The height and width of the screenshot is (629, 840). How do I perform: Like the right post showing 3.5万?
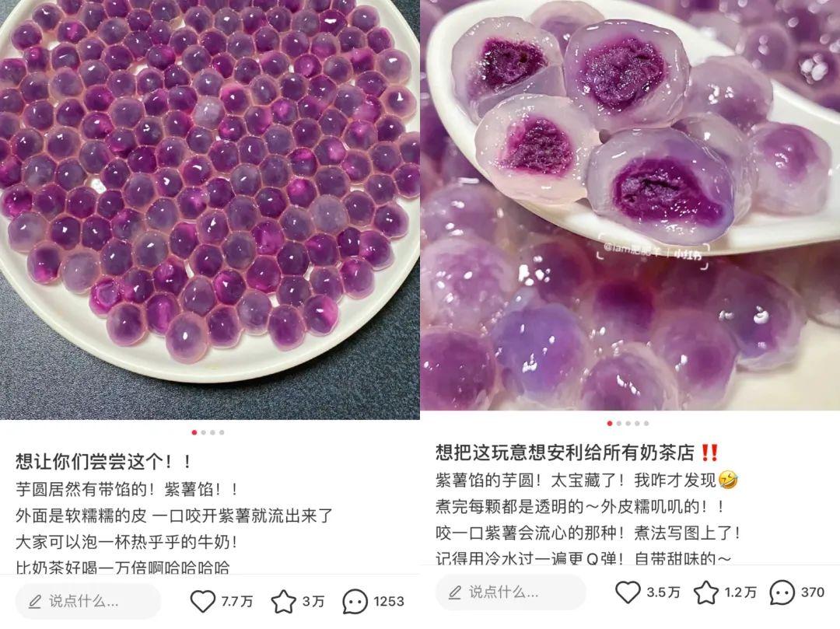pos(628,592)
